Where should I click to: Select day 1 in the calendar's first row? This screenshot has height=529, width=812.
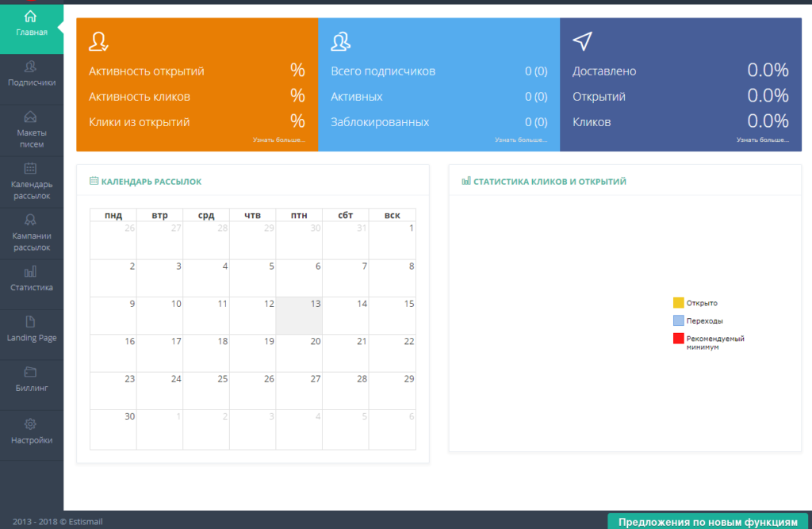pos(392,240)
